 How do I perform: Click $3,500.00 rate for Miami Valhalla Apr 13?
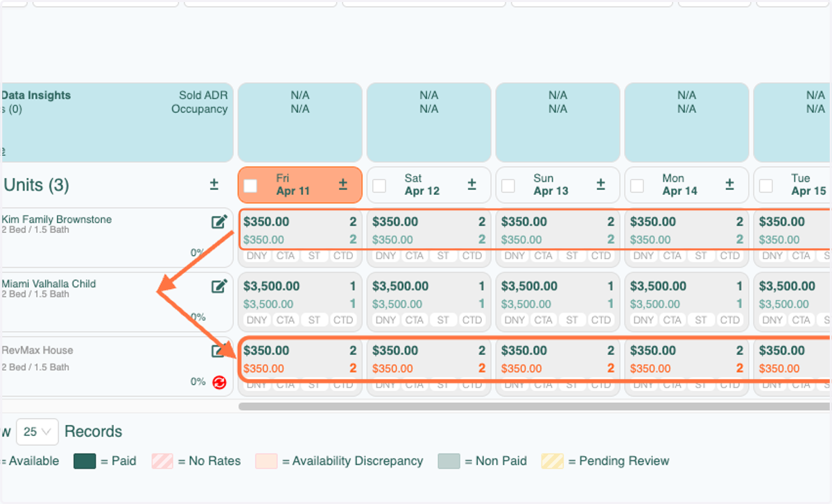click(530, 286)
